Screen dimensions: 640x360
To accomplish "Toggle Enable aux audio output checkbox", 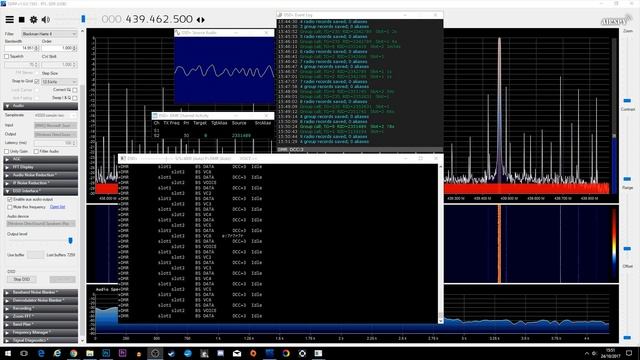I will tap(10, 200).
